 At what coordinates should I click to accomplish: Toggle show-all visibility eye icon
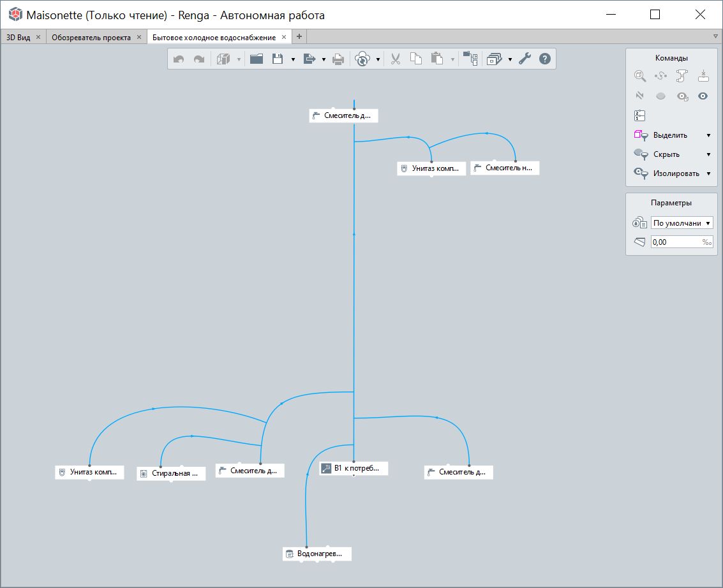pos(703,96)
